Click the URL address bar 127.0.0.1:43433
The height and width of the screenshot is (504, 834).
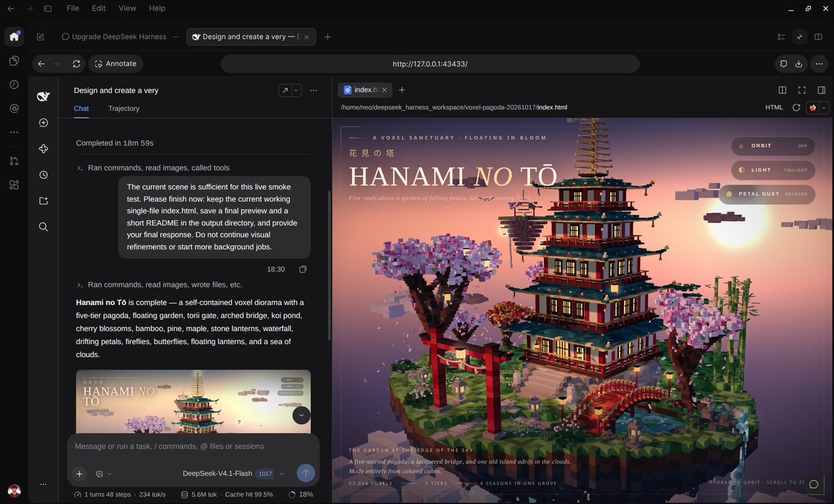(430, 64)
